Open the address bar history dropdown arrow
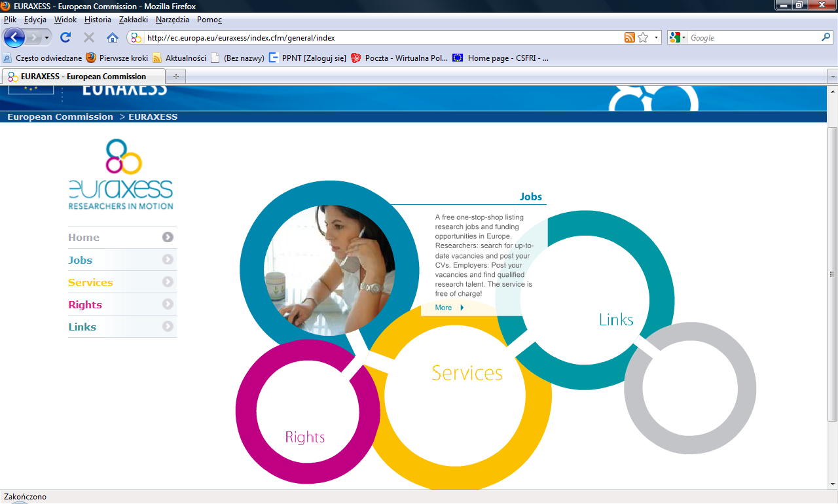This screenshot has width=838, height=504. pos(656,38)
